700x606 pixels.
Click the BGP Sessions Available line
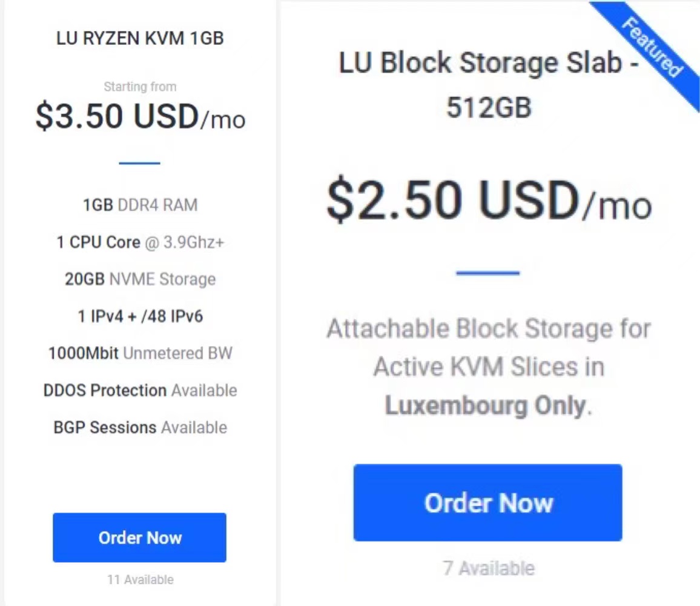[x=140, y=427]
